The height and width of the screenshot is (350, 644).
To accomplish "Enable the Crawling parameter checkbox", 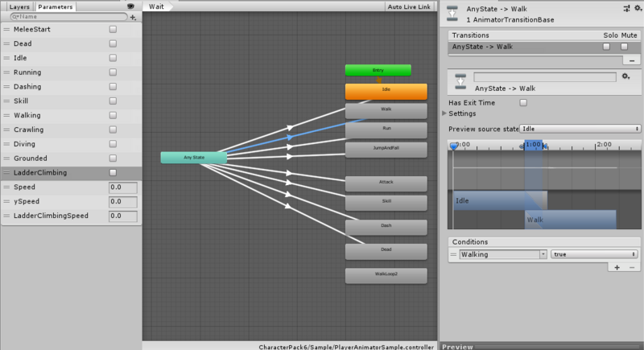I will 113,130.
